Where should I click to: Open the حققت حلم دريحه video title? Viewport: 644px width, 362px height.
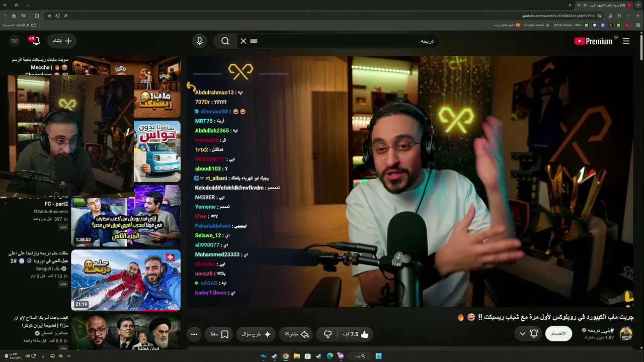[39, 257]
